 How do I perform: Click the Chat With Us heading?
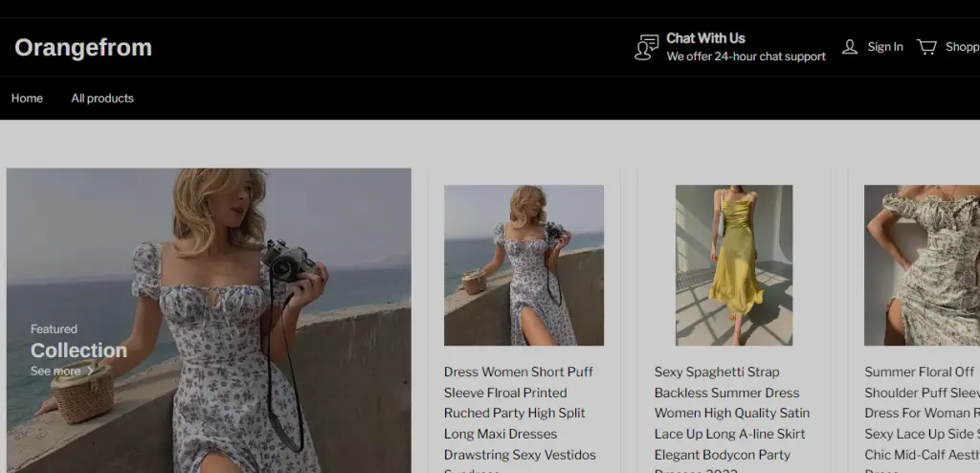pyautogui.click(x=705, y=38)
